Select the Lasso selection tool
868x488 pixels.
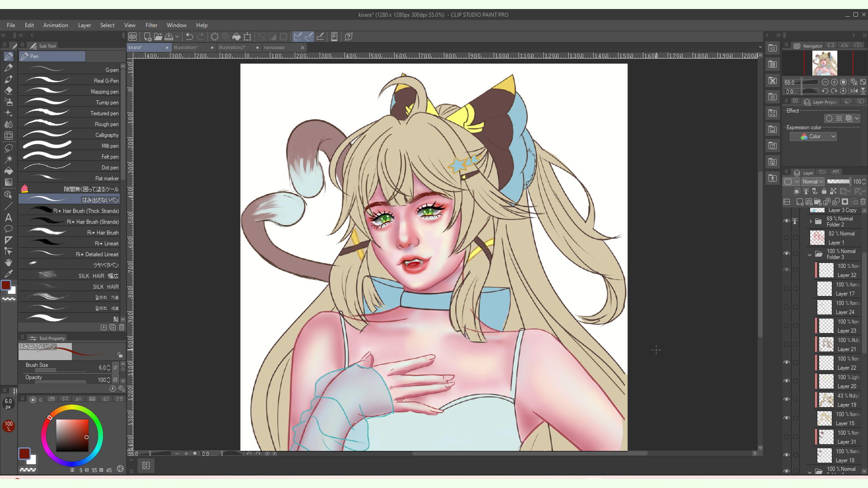click(x=8, y=148)
